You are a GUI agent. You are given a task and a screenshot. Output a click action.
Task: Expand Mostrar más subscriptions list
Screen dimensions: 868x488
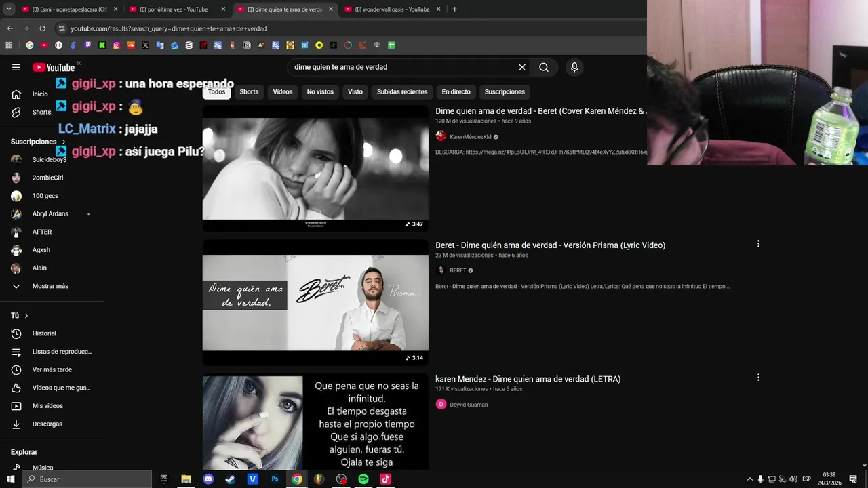[50, 286]
